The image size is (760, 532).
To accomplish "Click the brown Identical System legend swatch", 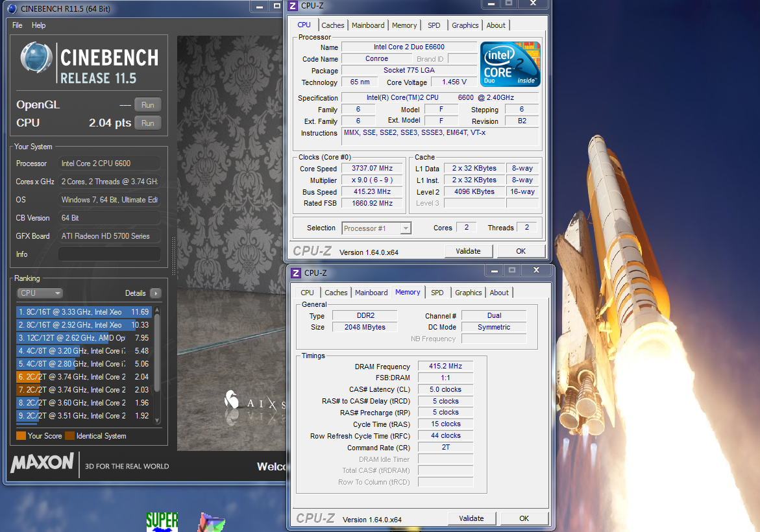I will click(69, 435).
